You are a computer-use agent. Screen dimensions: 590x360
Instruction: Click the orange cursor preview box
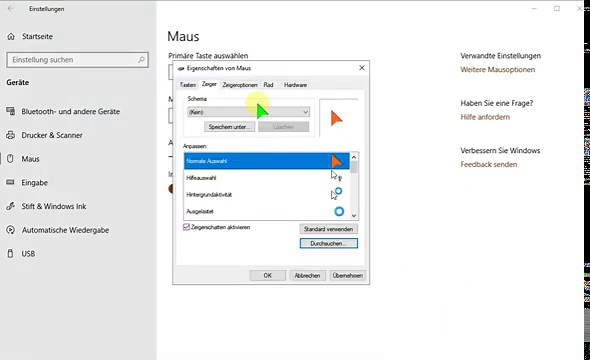(x=338, y=117)
